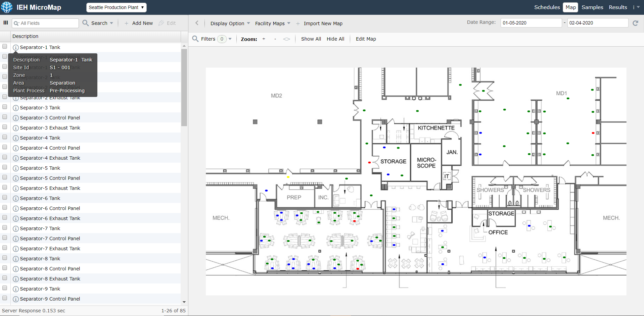Zoom out with the minus control
Image resolution: width=644 pixels, height=316 pixels.
pyautogui.click(x=275, y=39)
